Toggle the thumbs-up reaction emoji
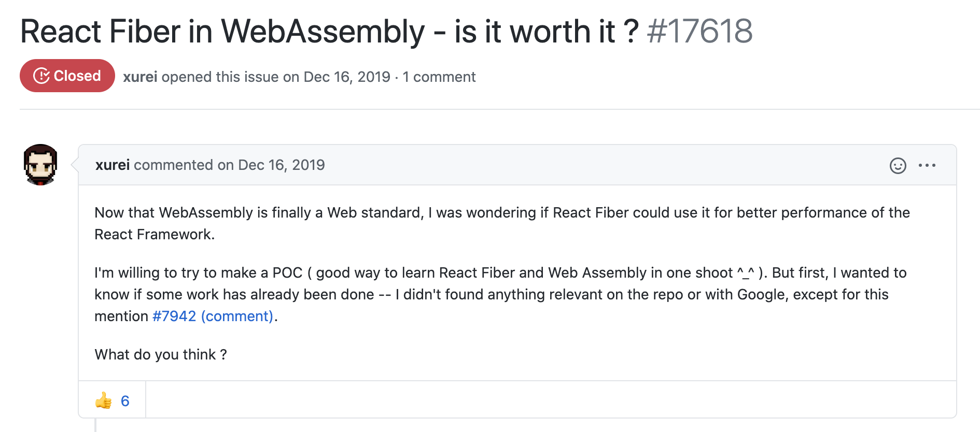Image resolution: width=980 pixels, height=432 pixels. [103, 400]
